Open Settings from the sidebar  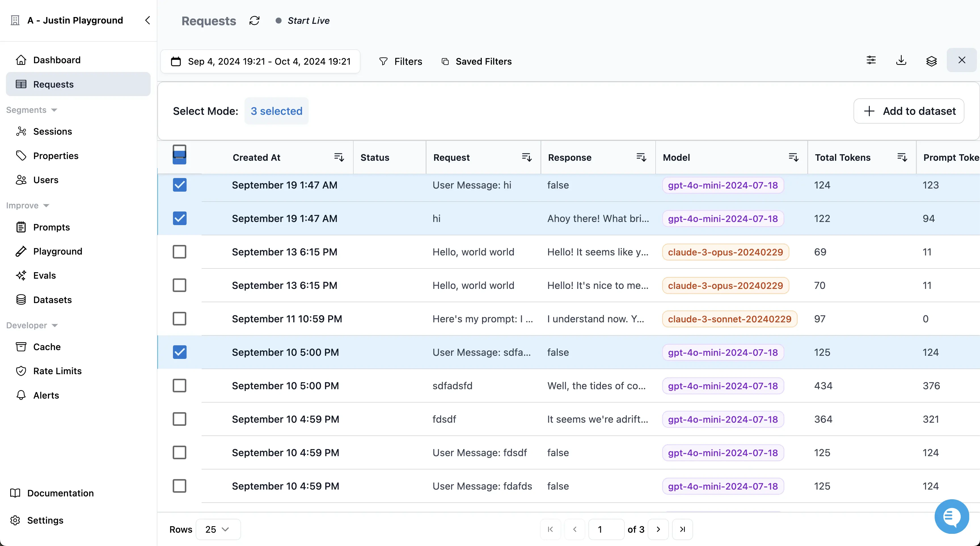click(x=45, y=520)
